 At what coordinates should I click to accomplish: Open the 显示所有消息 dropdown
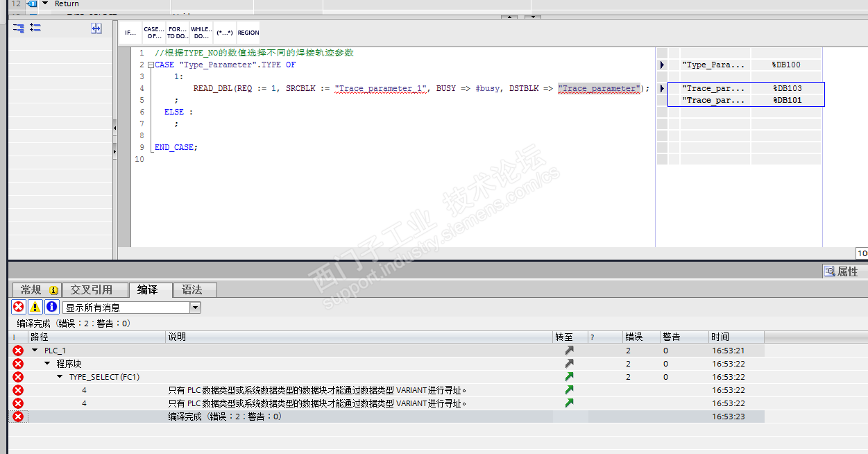(195, 307)
